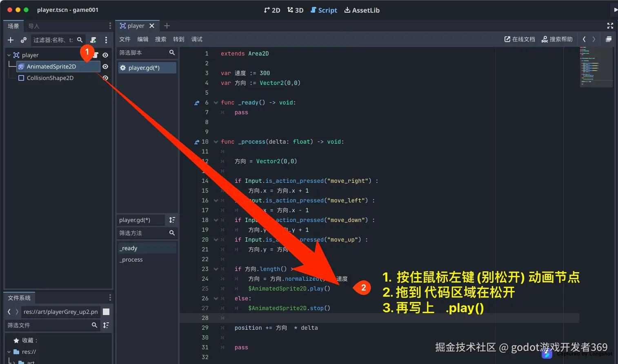
Task: Click the 筛选文件 filter field
Action: pyautogui.click(x=52, y=325)
